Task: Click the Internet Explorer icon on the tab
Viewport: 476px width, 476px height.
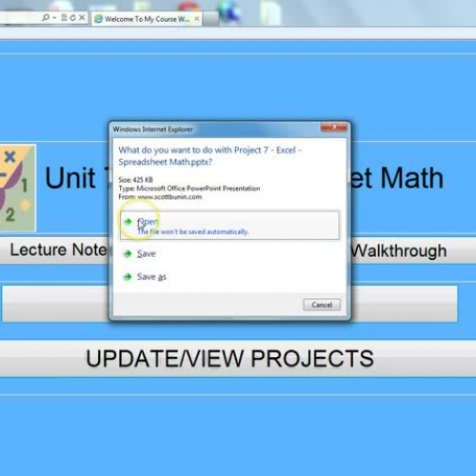Action: [99, 19]
